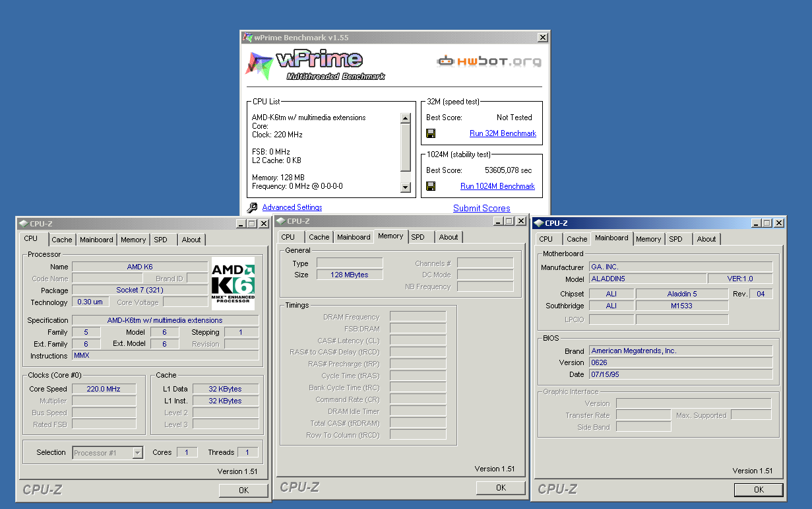Click the BIOS version 0626 value
812x509 pixels.
[x=681, y=362]
